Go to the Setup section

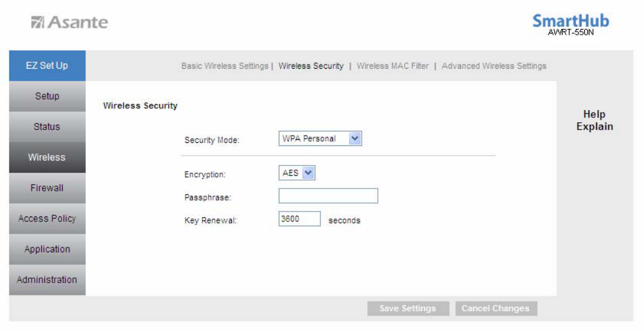[47, 96]
